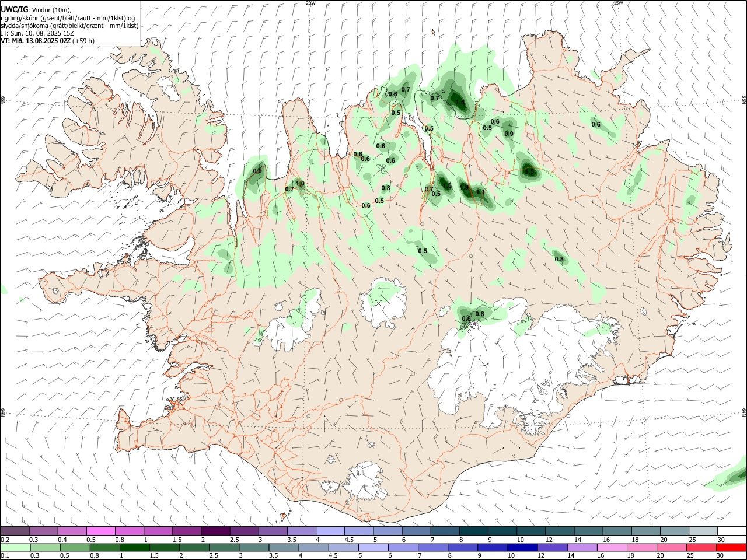The image size is (747, 560).
Task: Click the 25 label on the lower color scale
Action: coord(690,556)
